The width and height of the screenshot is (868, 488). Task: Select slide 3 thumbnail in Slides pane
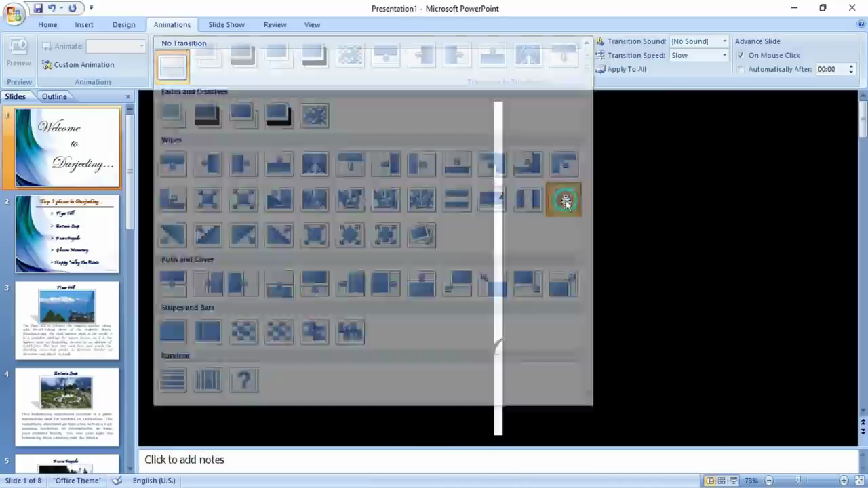pos(67,321)
